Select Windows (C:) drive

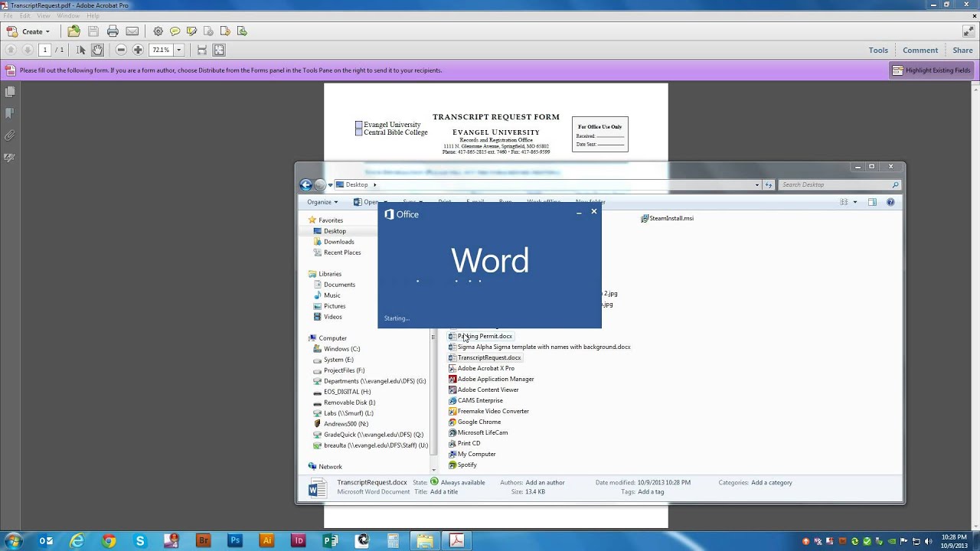tap(336, 349)
